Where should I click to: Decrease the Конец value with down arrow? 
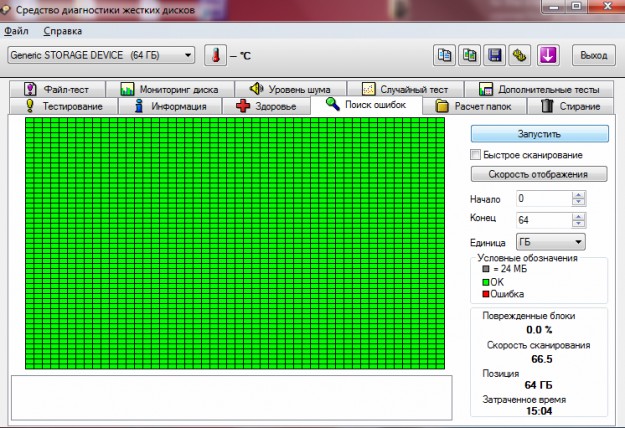578,223
